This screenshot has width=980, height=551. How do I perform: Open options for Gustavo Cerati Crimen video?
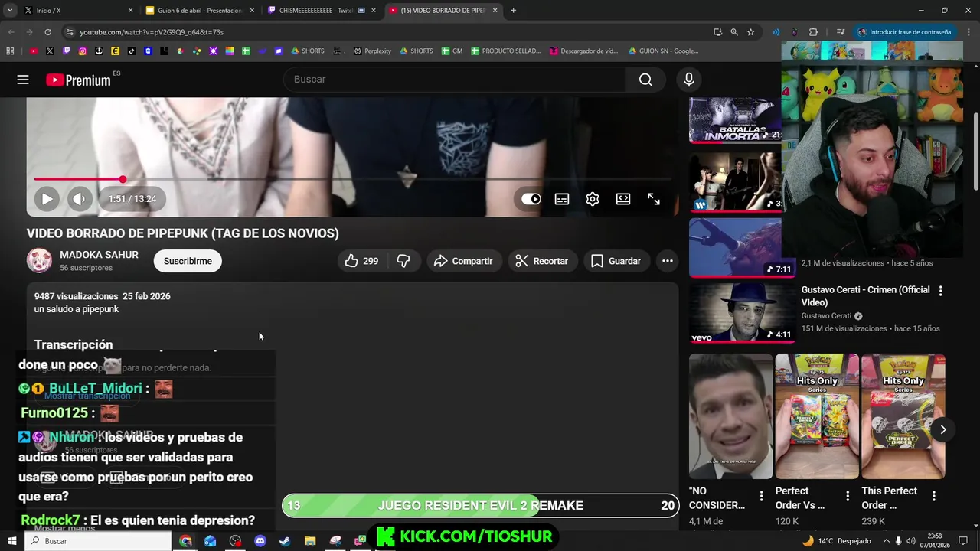point(940,291)
